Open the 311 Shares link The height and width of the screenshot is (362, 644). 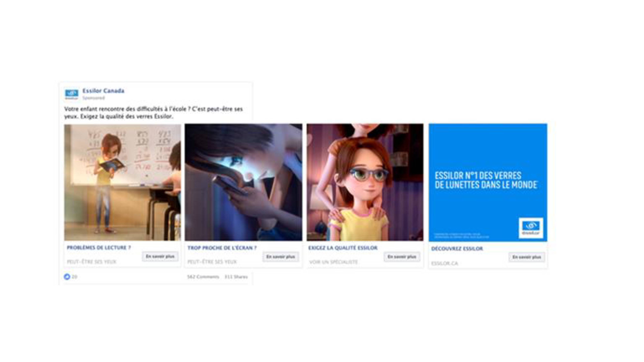click(236, 277)
